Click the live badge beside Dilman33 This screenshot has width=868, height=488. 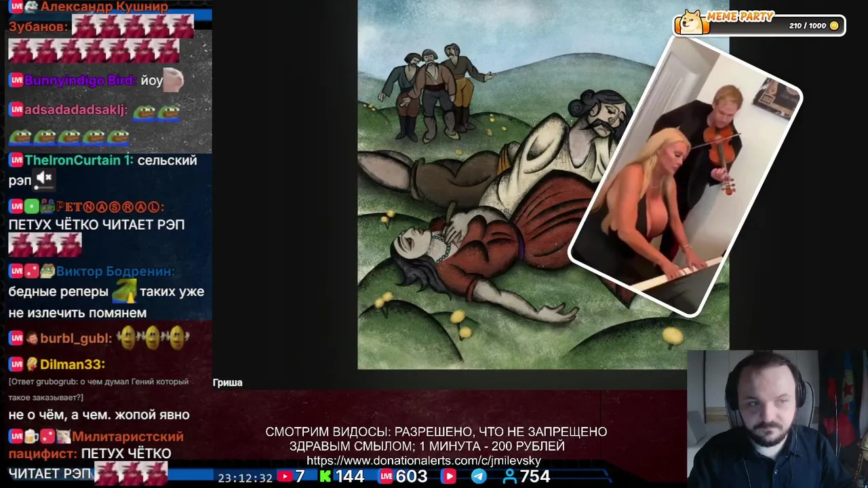[16, 365]
